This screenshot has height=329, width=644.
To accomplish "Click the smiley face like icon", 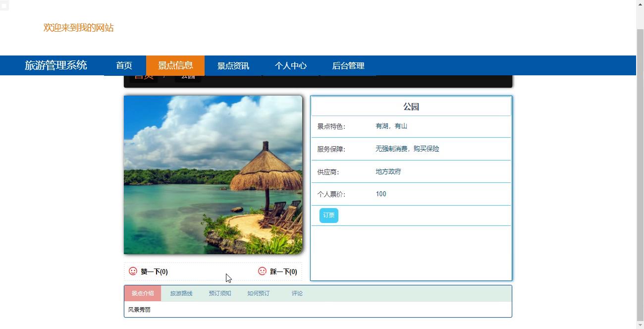I will tap(133, 271).
